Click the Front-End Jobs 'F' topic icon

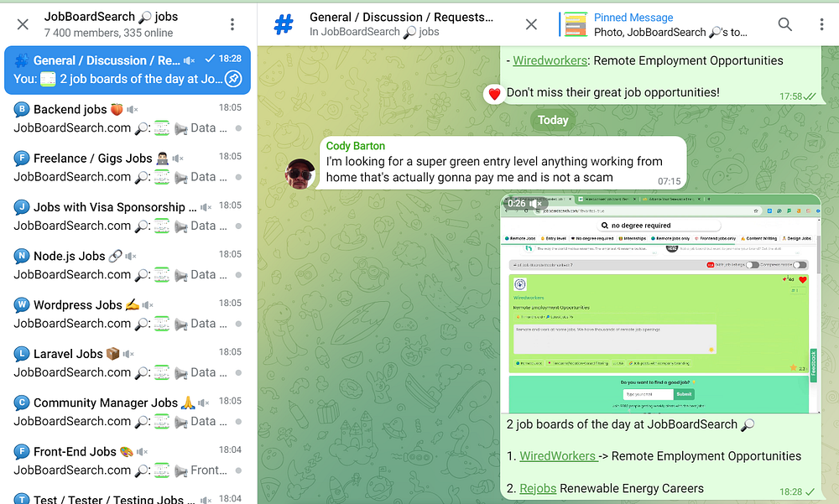(x=22, y=451)
